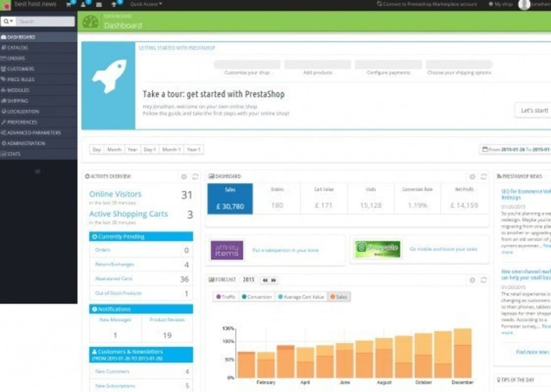Open Active Shopping Carts link
The height and width of the screenshot is (392, 551).
pyautogui.click(x=128, y=214)
